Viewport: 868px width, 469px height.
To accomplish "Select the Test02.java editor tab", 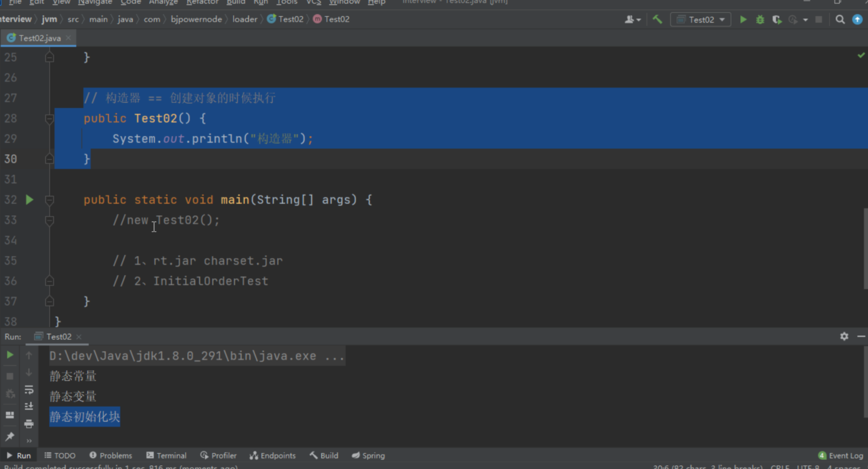I will (39, 38).
